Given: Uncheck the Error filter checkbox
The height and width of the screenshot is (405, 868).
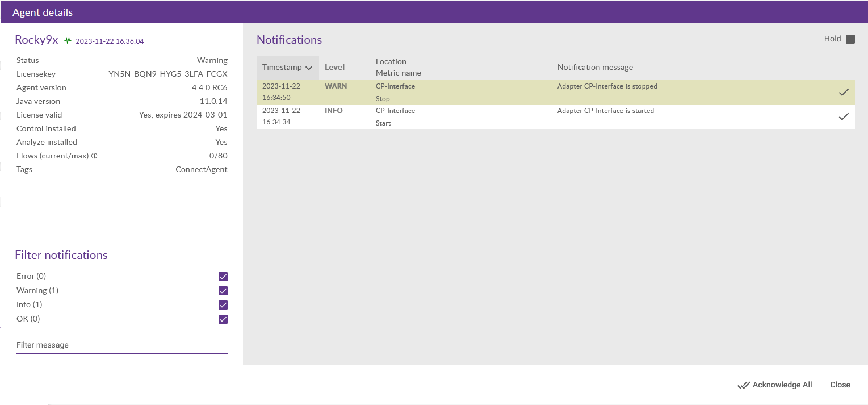Looking at the screenshot, I should point(223,277).
